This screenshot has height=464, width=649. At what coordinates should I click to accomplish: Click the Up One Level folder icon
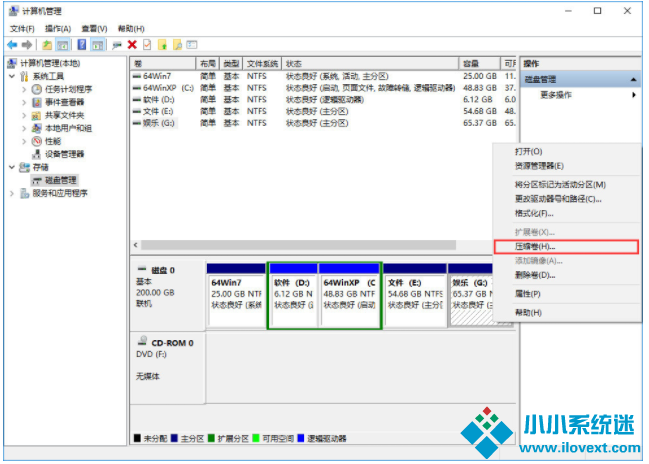click(47, 45)
